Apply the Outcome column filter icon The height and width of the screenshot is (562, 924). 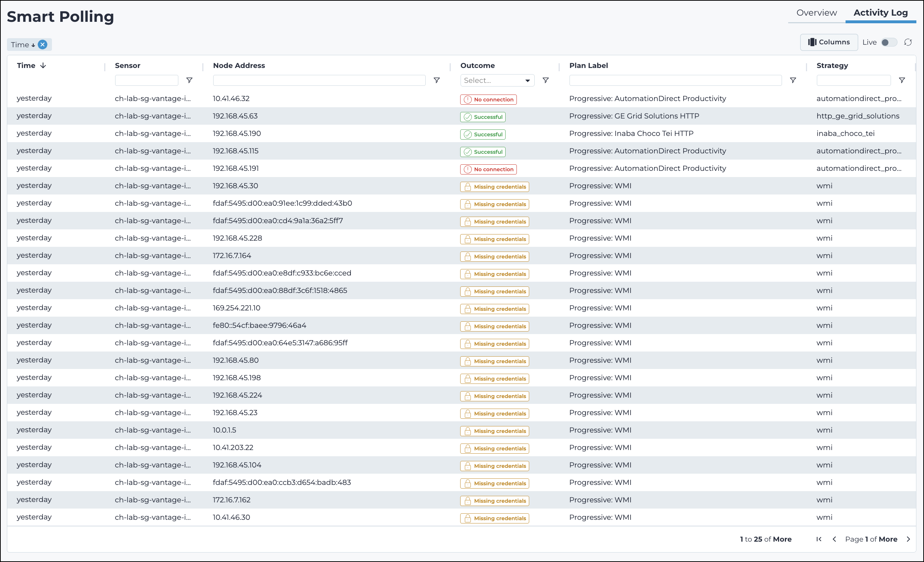click(546, 80)
